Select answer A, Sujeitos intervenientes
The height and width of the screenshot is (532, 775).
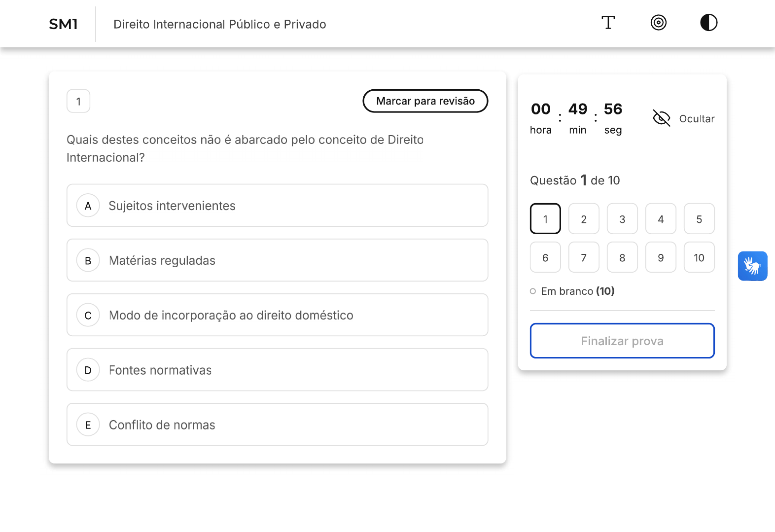click(x=277, y=206)
